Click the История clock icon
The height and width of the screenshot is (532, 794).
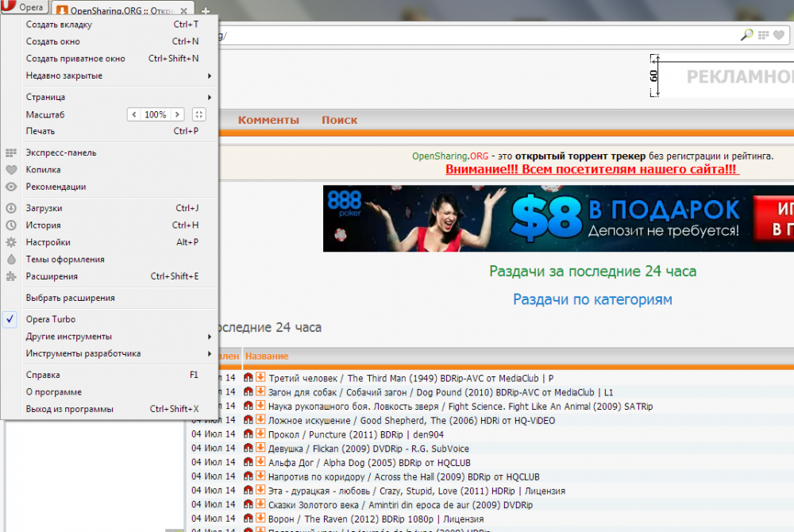pos(11,226)
